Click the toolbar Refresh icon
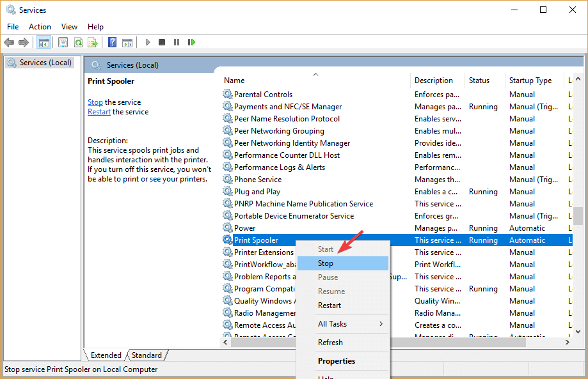 [x=78, y=42]
